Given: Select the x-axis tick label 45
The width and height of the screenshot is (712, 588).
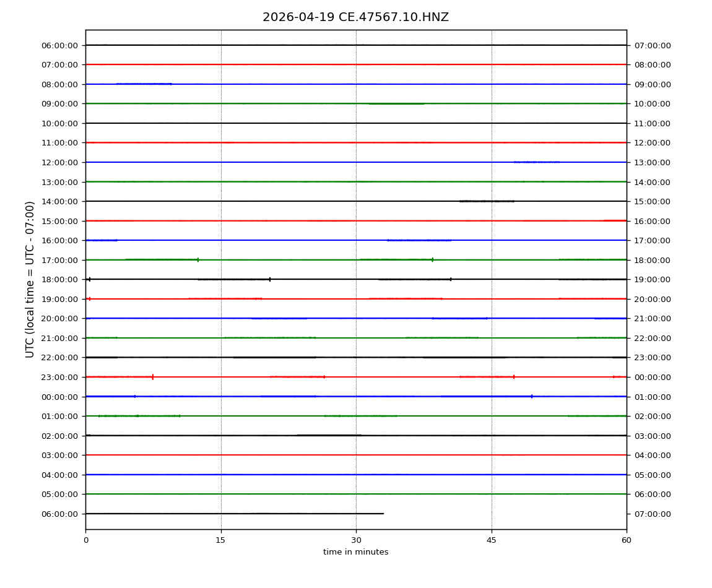Looking at the screenshot, I should pos(491,540).
